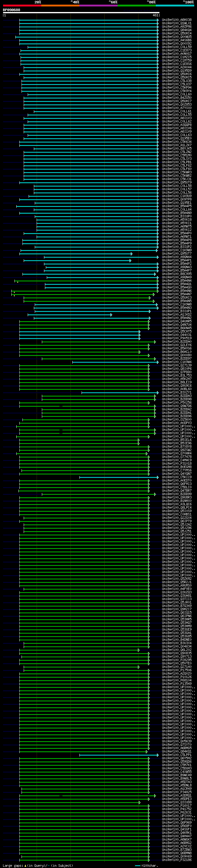Image resolution: width=197 pixels, height=868 pixels.
Task: Select the UniRef100_Q3IUD8 label
Action: pos(177,803)
